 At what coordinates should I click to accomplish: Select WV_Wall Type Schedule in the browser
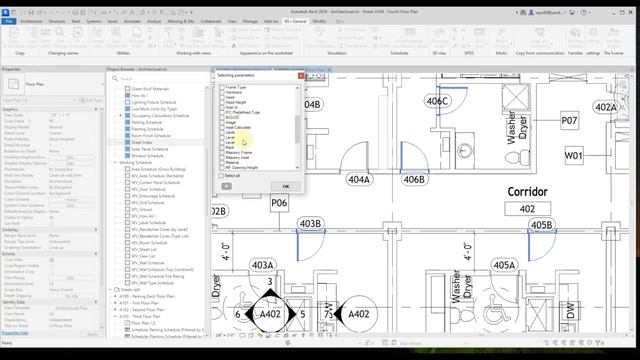pos(152,283)
